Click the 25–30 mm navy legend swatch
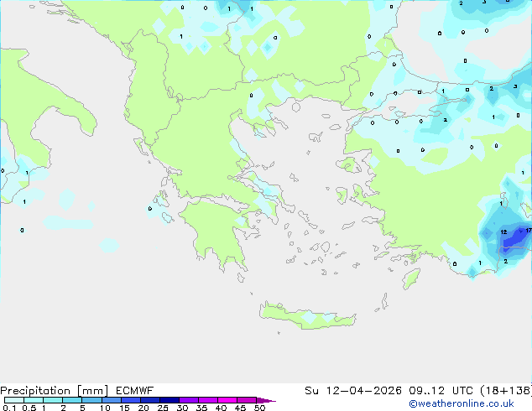Screen dimensions: 532x411 (170, 400)
